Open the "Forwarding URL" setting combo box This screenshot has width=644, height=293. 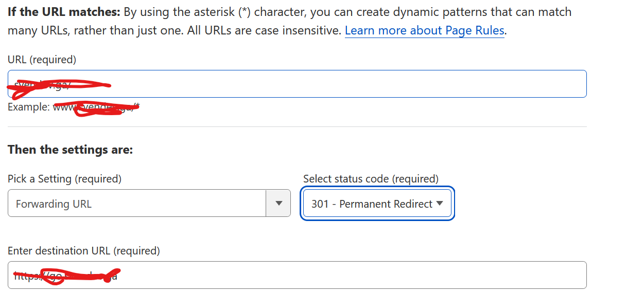click(137, 204)
